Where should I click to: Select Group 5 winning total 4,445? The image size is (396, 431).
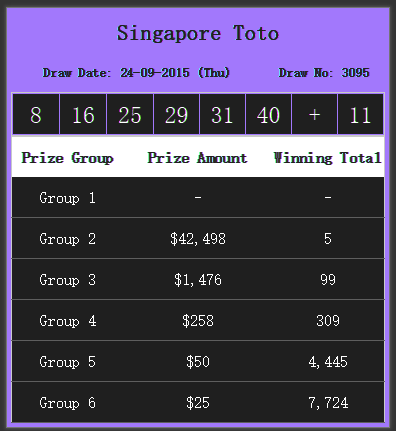click(x=328, y=362)
